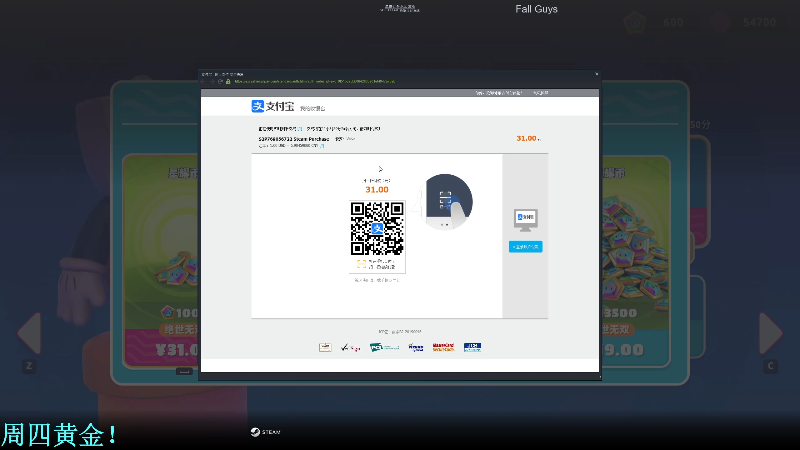Click the gray subtitle beside the Alipay logo
This screenshot has width=800, height=450.
pos(312,108)
